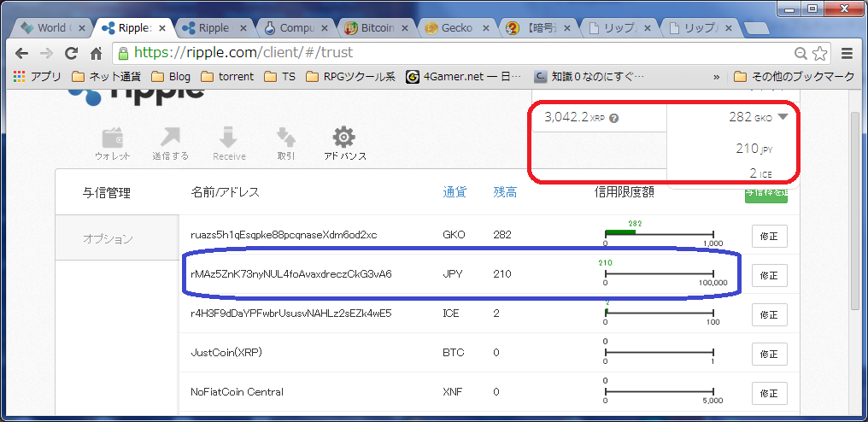Open the ウォレット wallet icon

pos(113,138)
